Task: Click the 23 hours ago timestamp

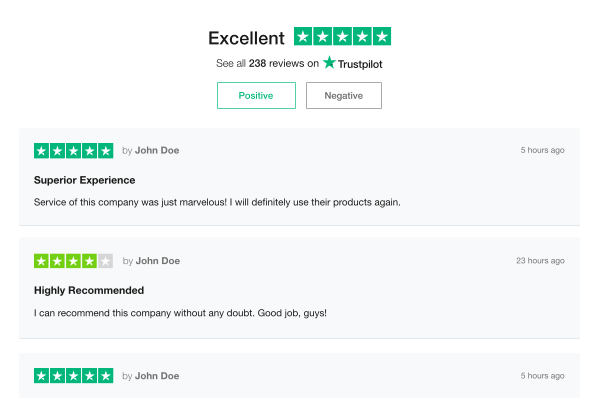Action: pyautogui.click(x=540, y=261)
